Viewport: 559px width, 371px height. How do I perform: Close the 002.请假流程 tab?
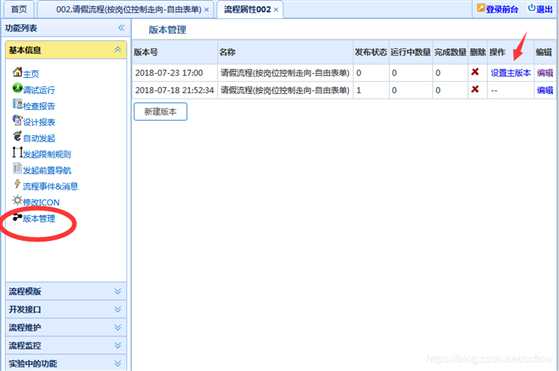click(x=206, y=10)
